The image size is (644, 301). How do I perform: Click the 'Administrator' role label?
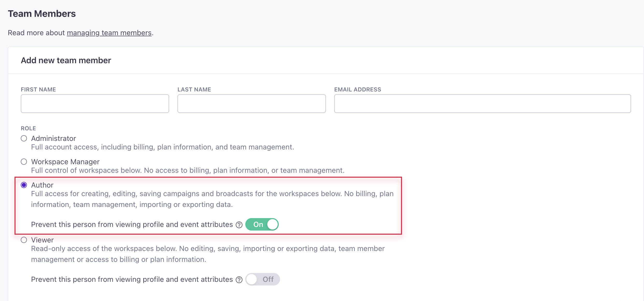(54, 138)
